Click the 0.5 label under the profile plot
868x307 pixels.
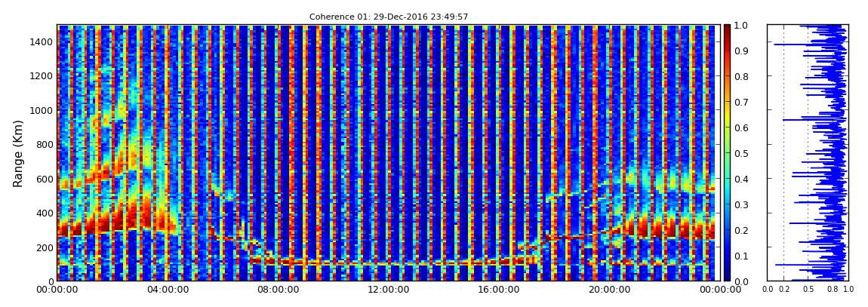tap(808, 290)
